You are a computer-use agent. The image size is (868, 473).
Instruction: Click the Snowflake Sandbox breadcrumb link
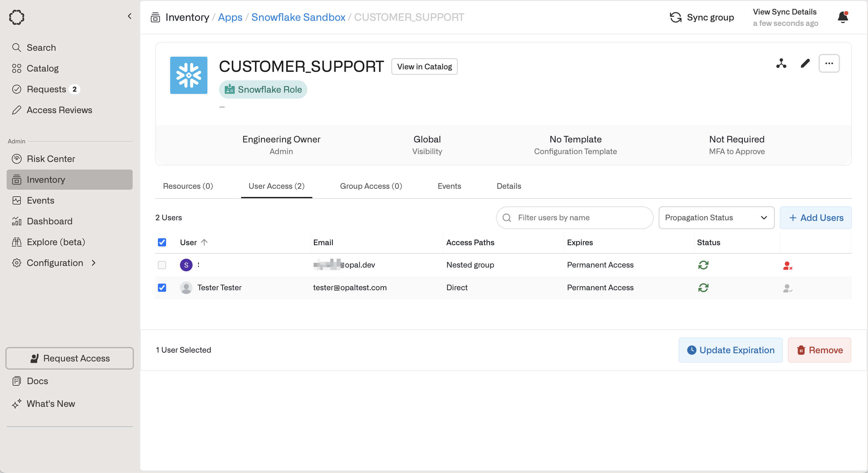pyautogui.click(x=298, y=17)
